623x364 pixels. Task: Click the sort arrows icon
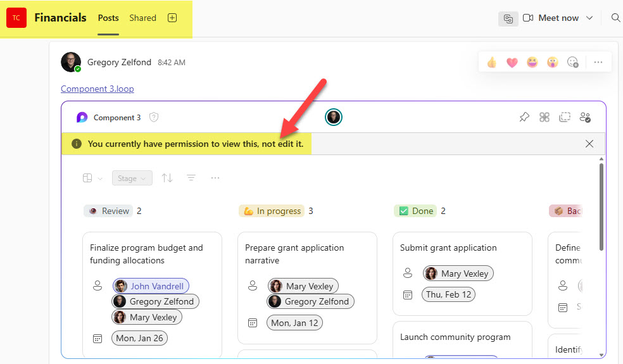click(167, 178)
